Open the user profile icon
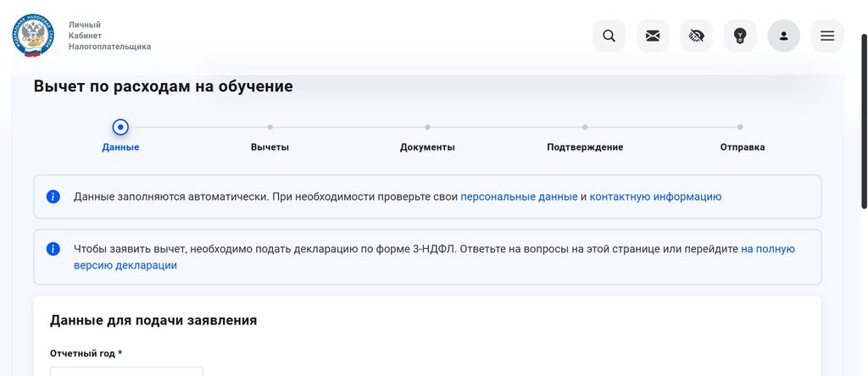Screen dimensions: 868x376 (x=784, y=36)
